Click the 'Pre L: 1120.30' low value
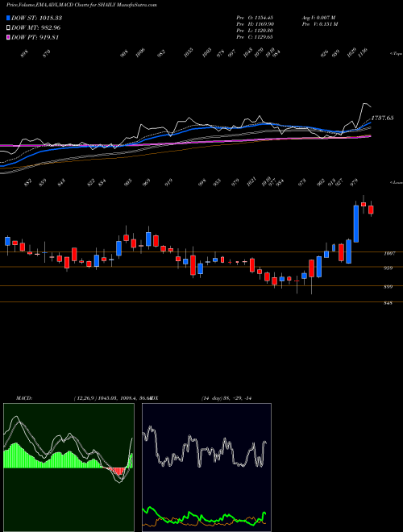 255,31
